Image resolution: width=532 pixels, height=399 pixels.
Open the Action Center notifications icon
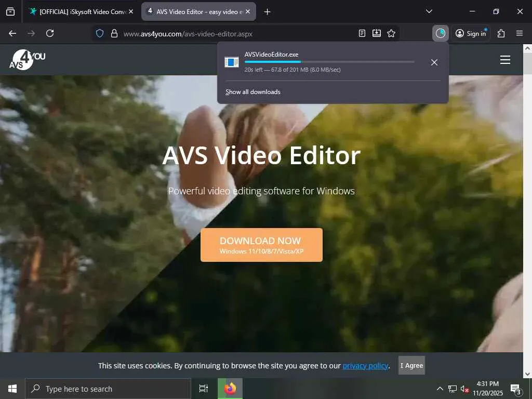click(x=515, y=389)
